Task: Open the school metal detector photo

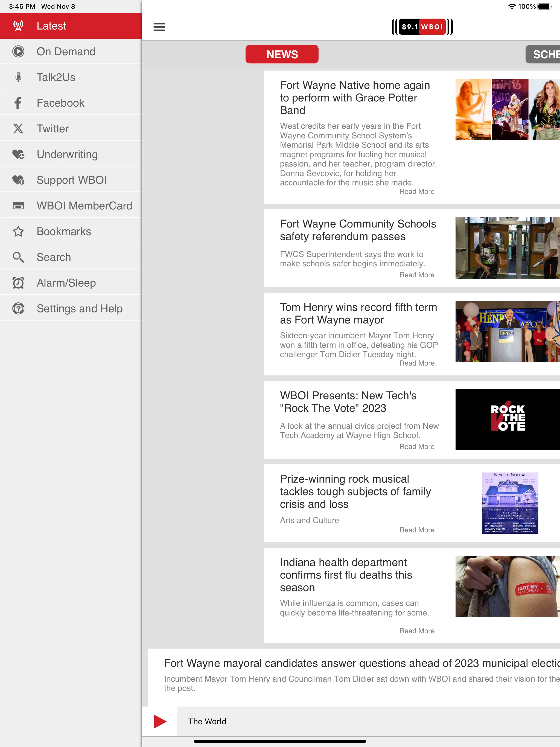Action: tap(508, 248)
